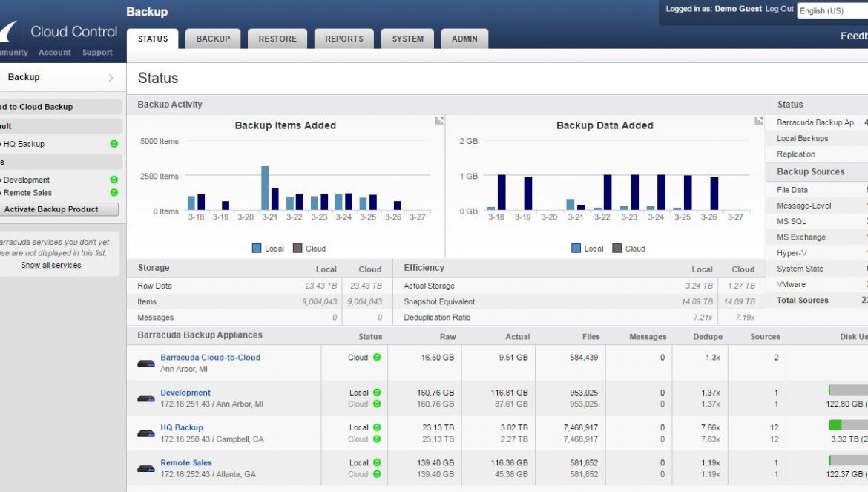Click Development row Cloud status indicator

click(x=377, y=404)
